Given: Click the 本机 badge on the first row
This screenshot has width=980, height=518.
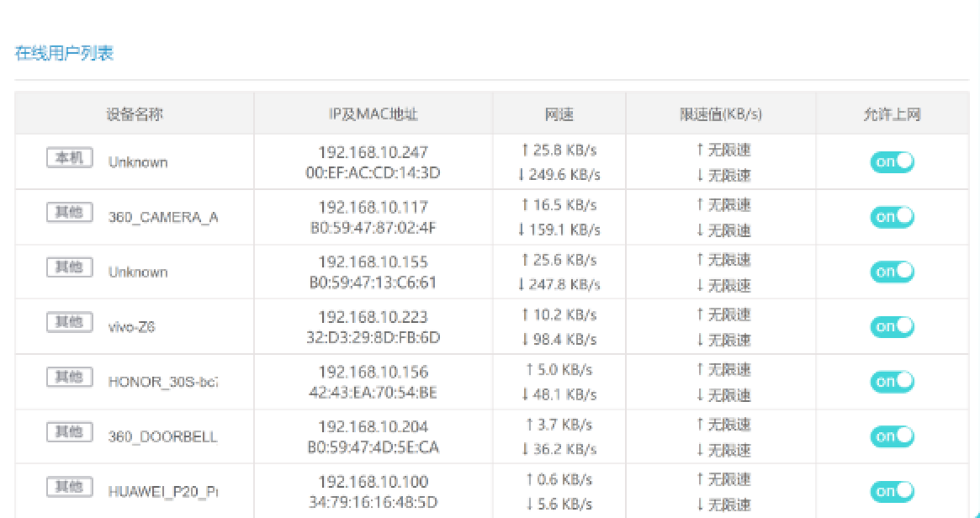Looking at the screenshot, I should (x=69, y=156).
